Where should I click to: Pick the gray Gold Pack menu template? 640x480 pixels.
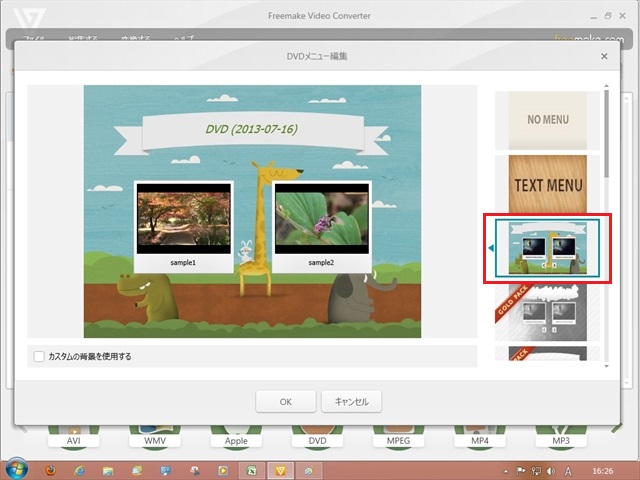(x=547, y=313)
